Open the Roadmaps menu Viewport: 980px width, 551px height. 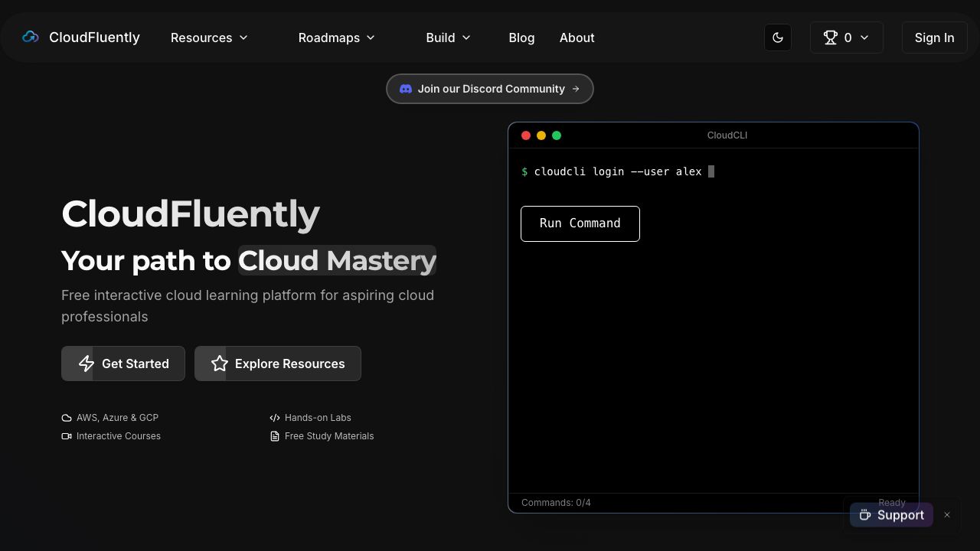pyautogui.click(x=337, y=37)
